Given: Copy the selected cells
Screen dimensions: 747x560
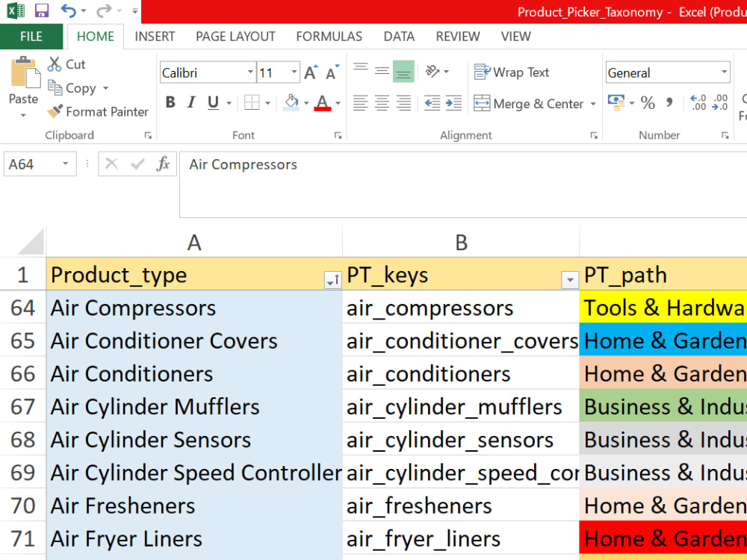Looking at the screenshot, I should 72,88.
